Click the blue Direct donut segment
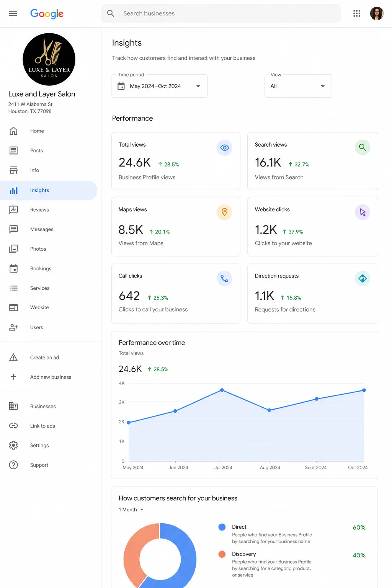Viewport: 392px width, 588px height. (x=188, y=555)
